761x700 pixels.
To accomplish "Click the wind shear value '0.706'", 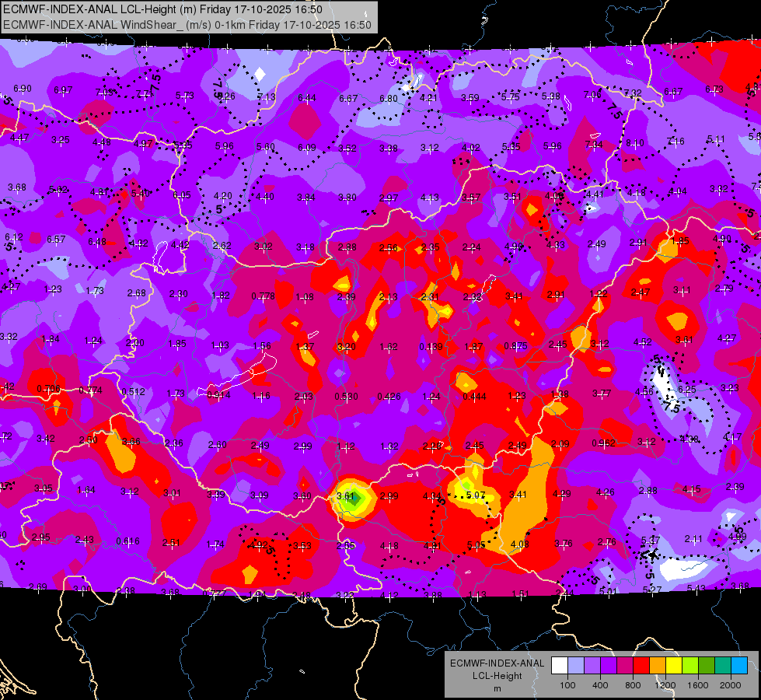I will [48, 389].
